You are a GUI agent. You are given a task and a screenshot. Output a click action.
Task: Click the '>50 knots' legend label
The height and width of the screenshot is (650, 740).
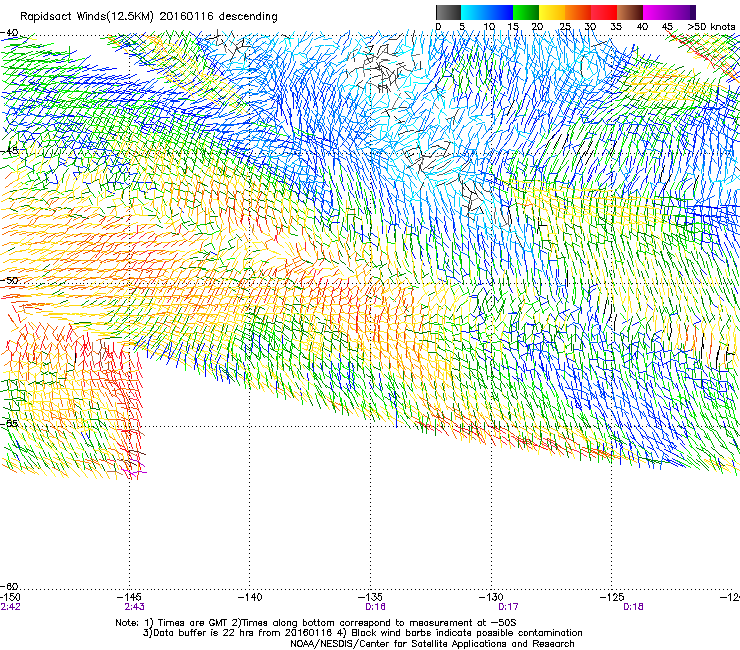(x=711, y=27)
